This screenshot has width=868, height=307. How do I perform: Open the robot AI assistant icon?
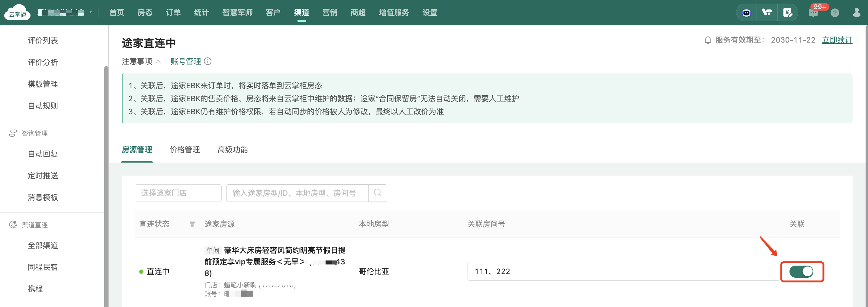(x=746, y=13)
